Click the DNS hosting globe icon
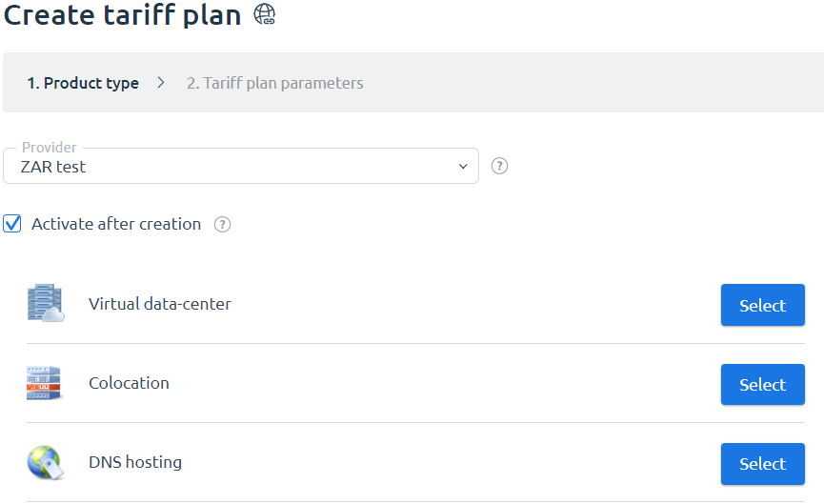Screen dimensions: 824x504 click(45, 462)
